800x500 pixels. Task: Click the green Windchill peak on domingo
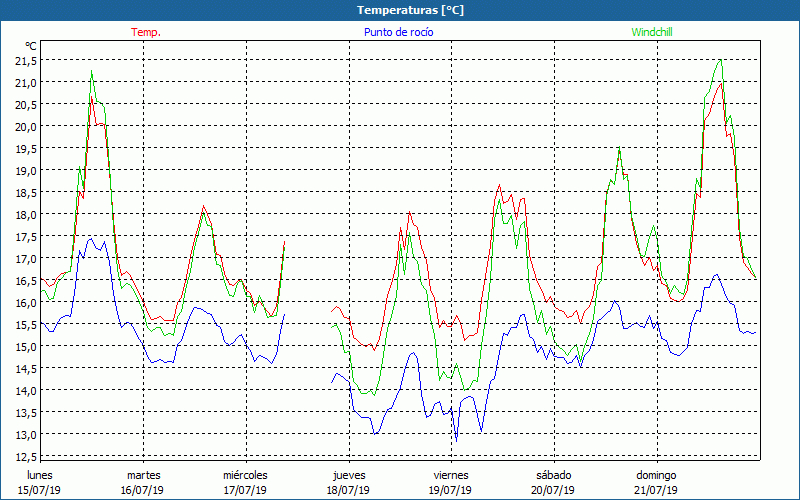(720, 60)
